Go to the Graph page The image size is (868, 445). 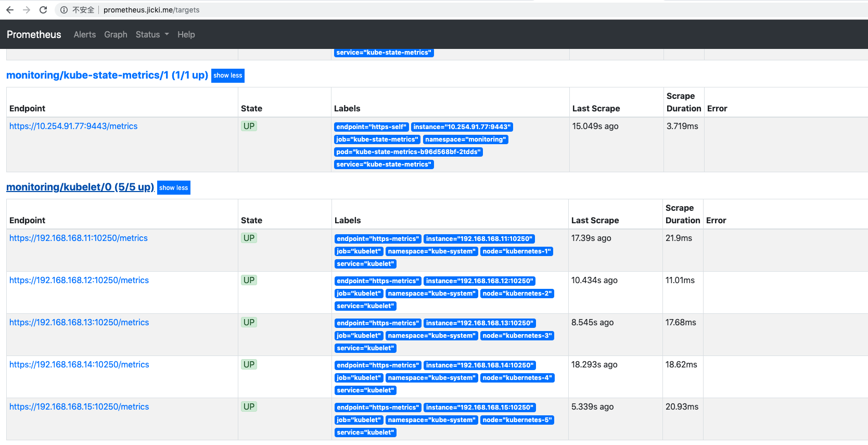point(116,34)
